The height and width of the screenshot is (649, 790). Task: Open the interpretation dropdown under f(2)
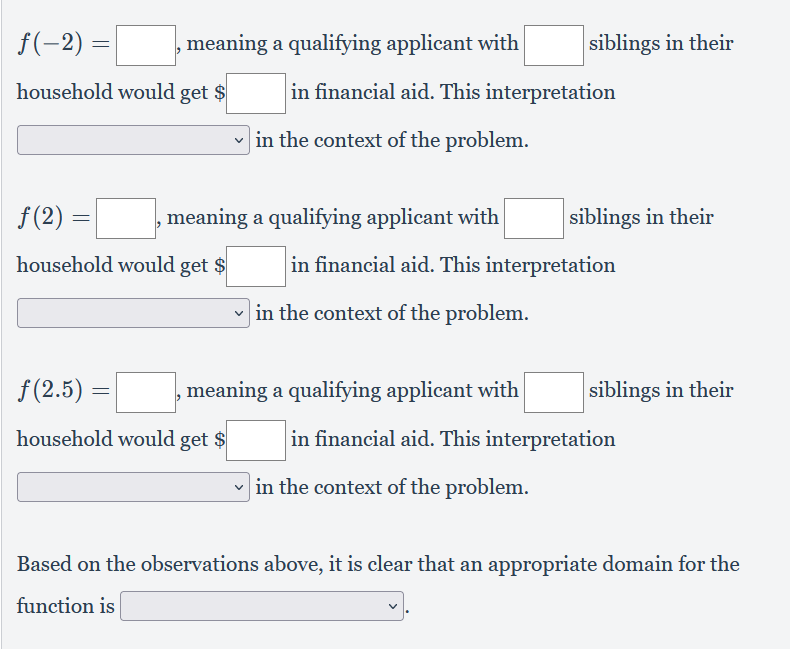coord(133,313)
